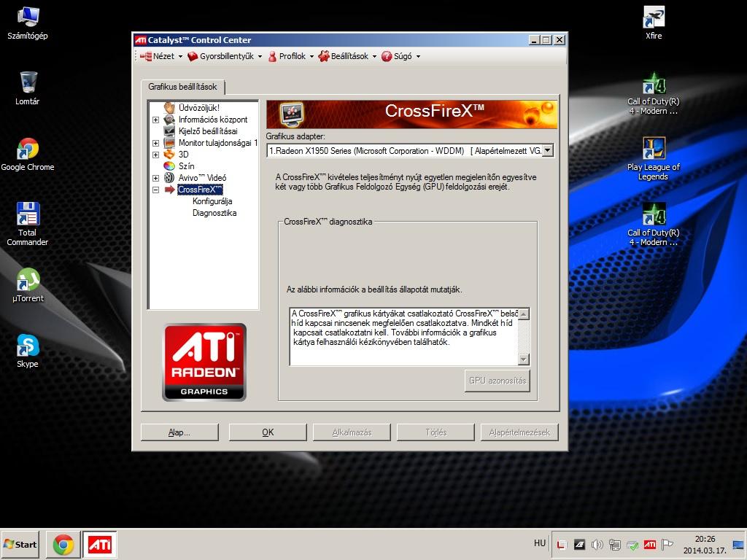Click the Avivo Video film reel icon

click(169, 178)
